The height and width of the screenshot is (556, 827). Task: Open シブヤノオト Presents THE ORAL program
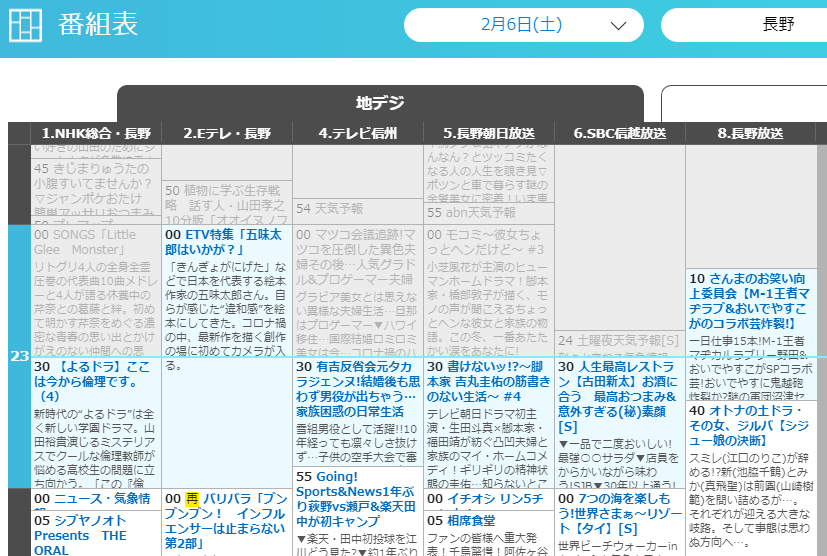80,535
